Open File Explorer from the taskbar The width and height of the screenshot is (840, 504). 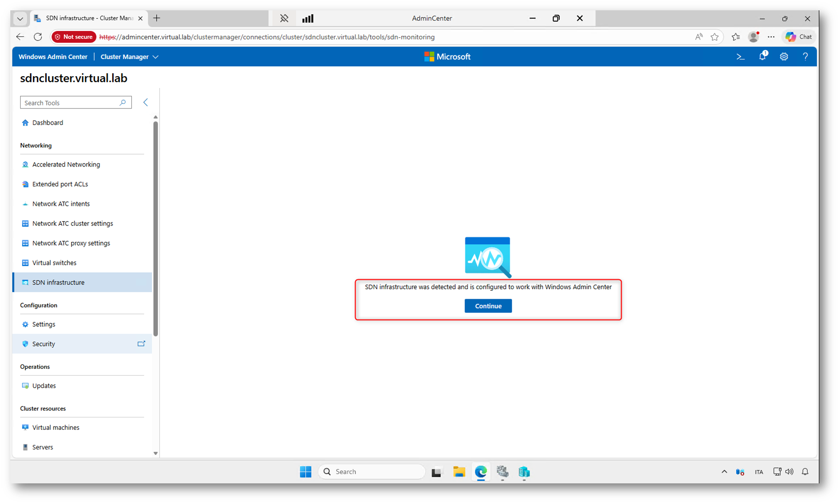(459, 472)
